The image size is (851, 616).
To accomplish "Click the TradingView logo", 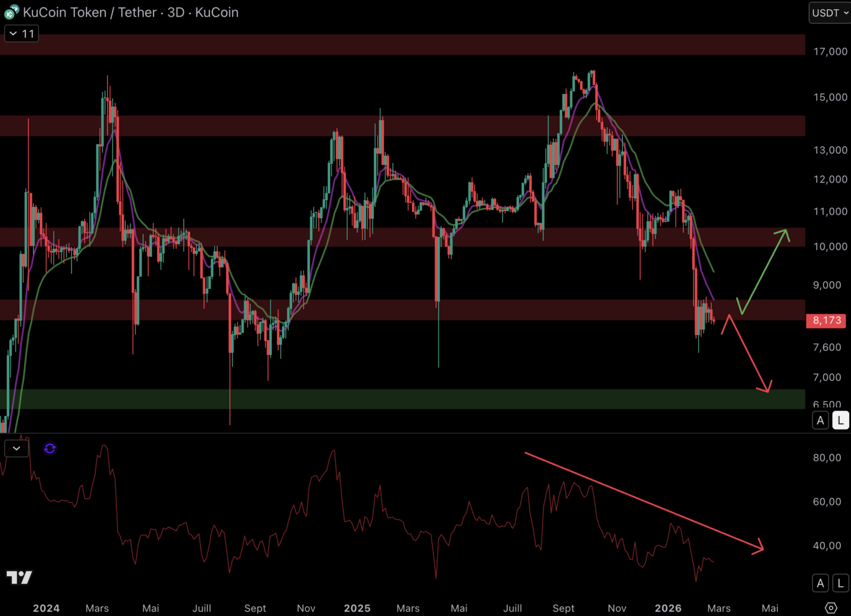I will 19,578.
